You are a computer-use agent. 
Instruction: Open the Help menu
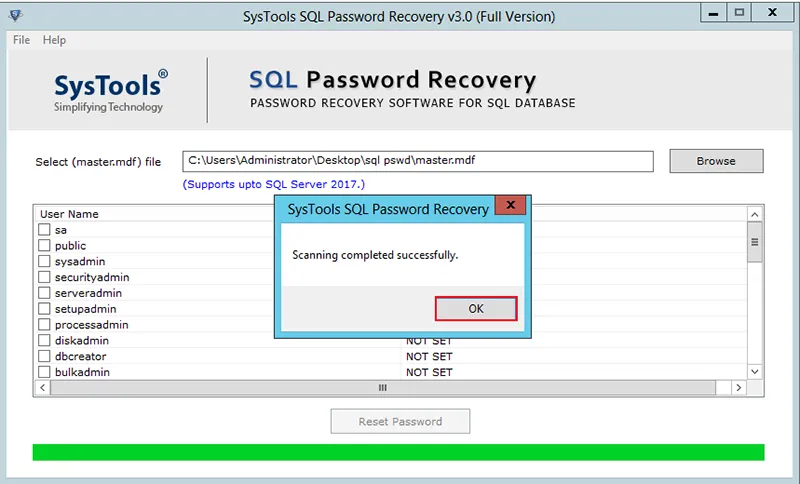point(54,40)
